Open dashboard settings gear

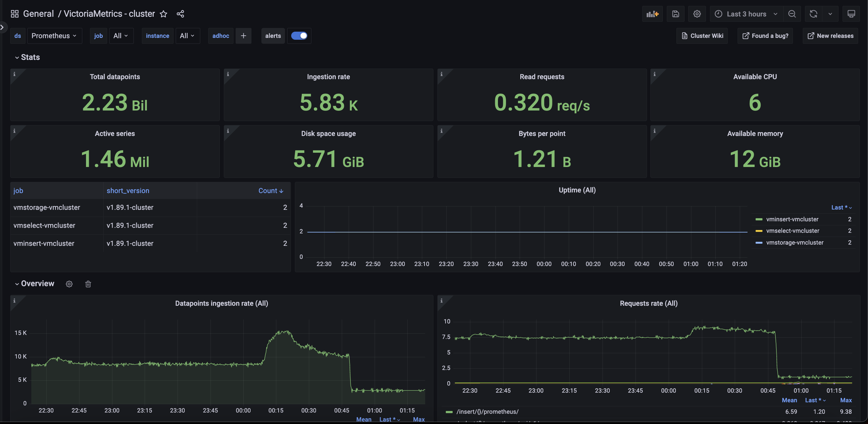697,14
